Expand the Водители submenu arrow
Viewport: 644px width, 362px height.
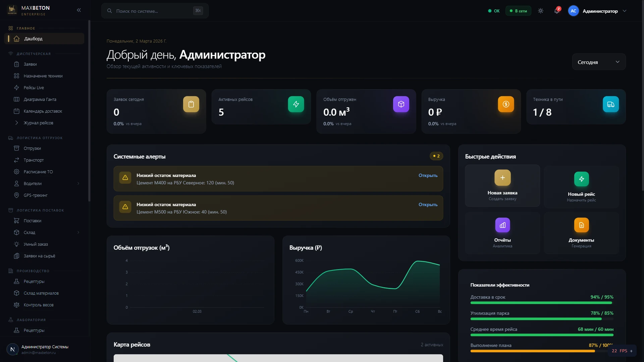pos(78,183)
